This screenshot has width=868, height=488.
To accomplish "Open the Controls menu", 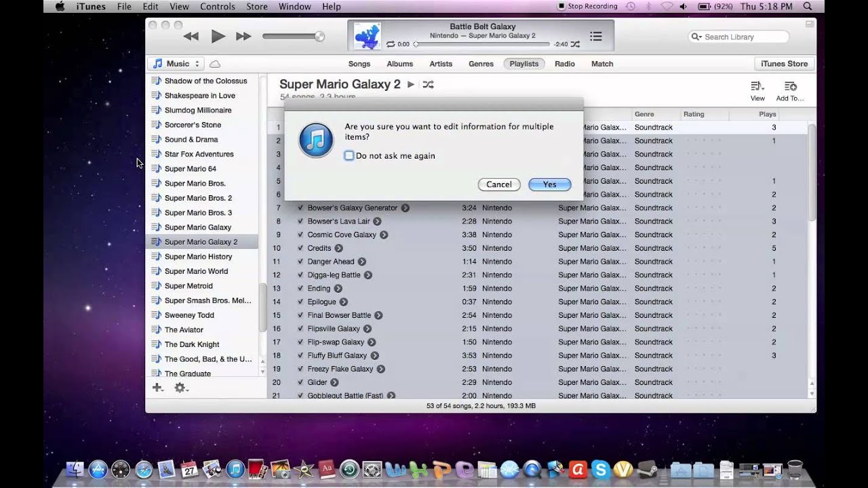I will pos(218,6).
